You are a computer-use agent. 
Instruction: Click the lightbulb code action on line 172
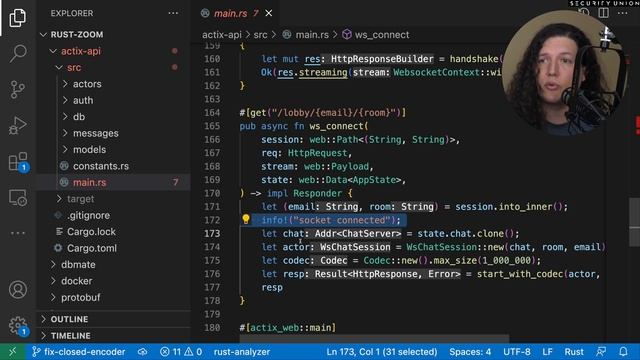(246, 219)
